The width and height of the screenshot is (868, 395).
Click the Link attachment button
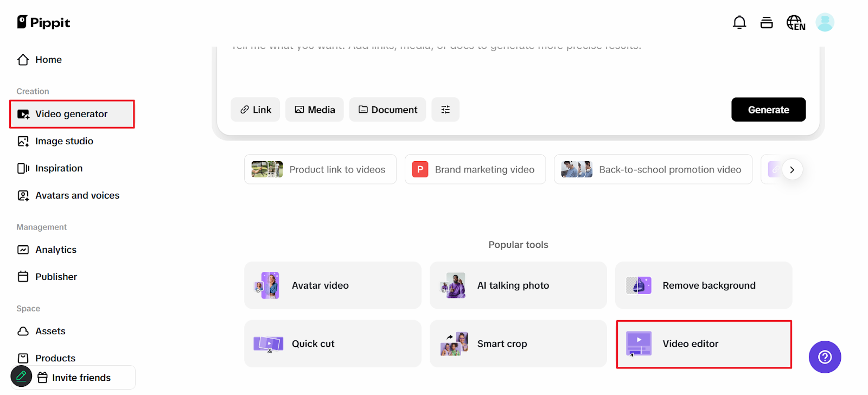256,110
